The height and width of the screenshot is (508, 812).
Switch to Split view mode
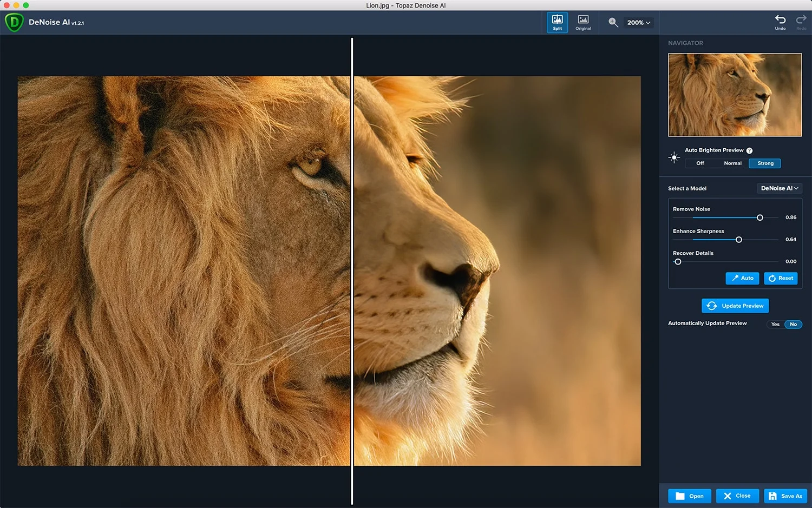pyautogui.click(x=557, y=23)
